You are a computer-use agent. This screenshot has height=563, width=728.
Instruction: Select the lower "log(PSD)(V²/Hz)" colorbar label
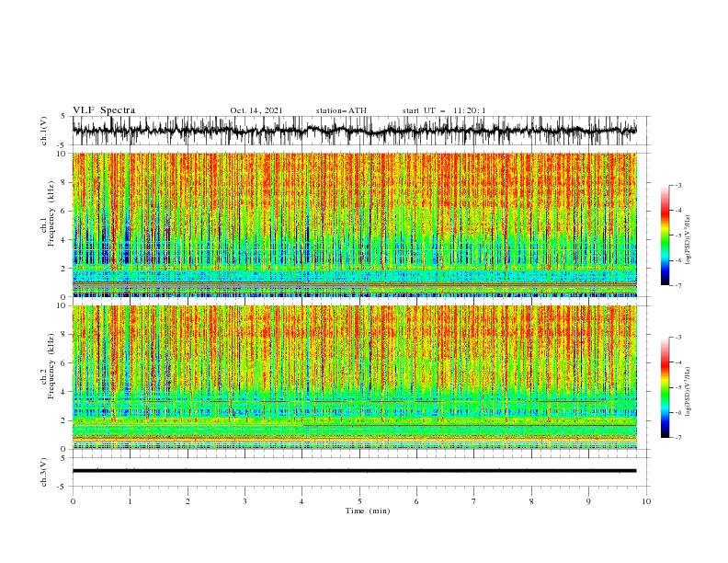point(688,392)
